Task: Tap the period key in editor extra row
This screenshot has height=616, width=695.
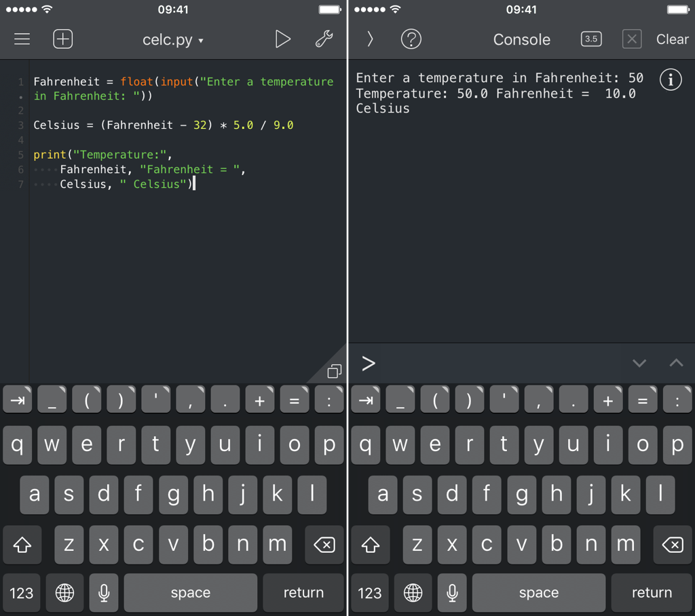Action: [x=225, y=400]
